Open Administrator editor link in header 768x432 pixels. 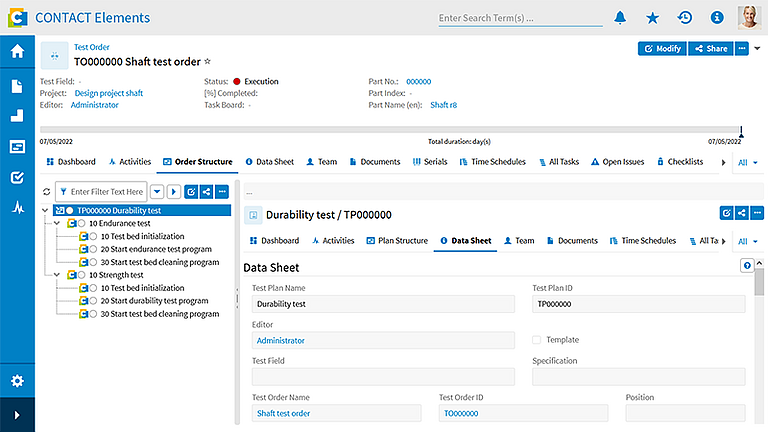coord(95,105)
